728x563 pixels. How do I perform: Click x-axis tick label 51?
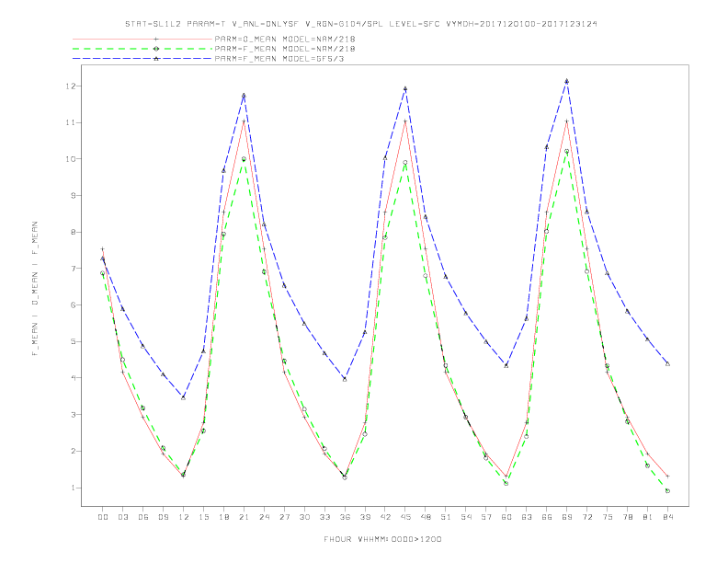(x=446, y=517)
